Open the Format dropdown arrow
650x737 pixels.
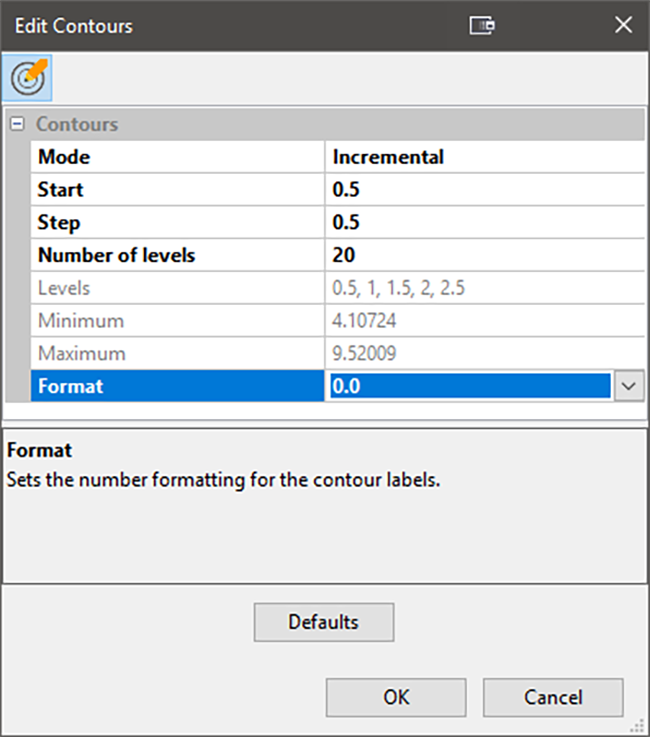[x=628, y=386]
